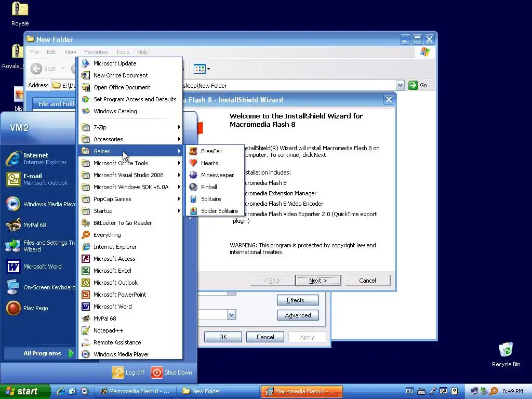Click All Programs in Start menu
The height and width of the screenshot is (399, 532).
39,353
